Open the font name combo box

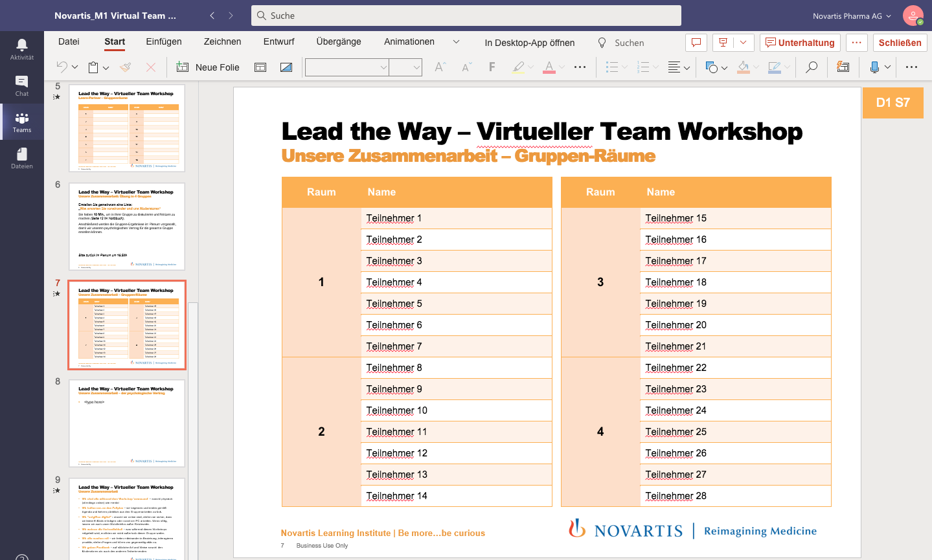point(347,67)
